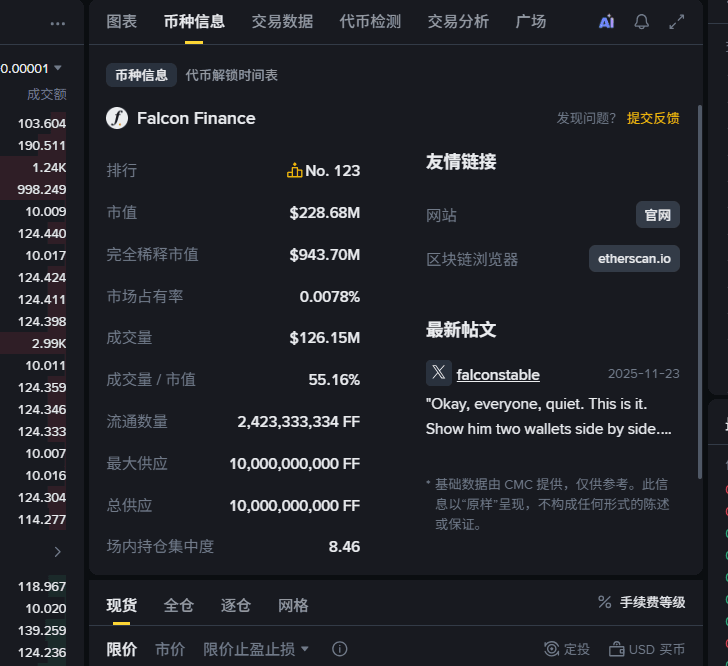Click the 139.259 order book row
The image size is (728, 666).
click(x=33, y=630)
